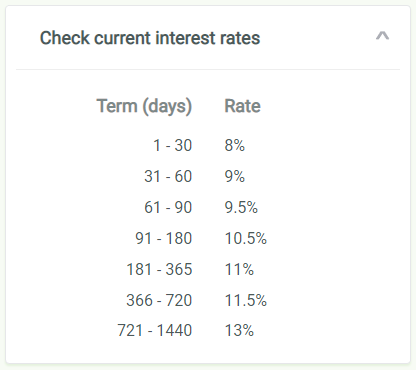Click the Check current interest rates heading
Screen dimensions: 416x370
pos(150,38)
